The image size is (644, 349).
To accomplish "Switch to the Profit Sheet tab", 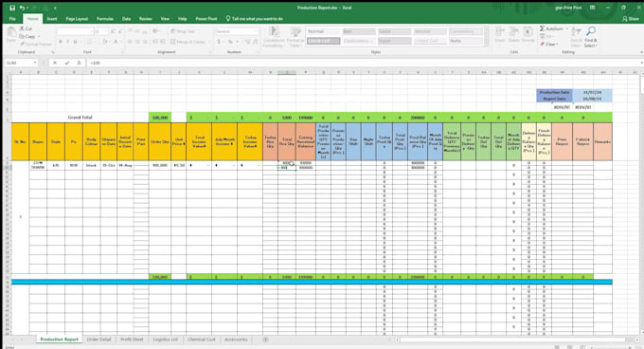I will pyautogui.click(x=132, y=340).
